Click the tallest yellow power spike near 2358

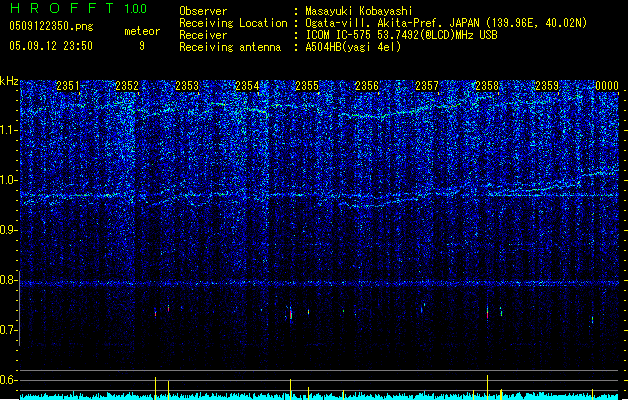click(487, 387)
